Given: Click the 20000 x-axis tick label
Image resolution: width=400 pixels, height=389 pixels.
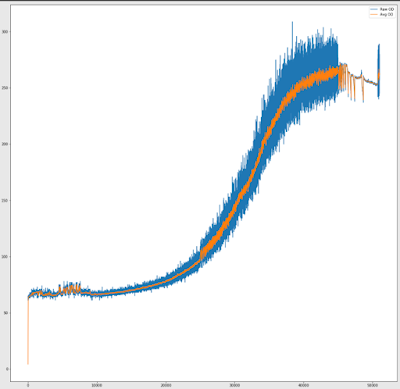Looking at the screenshot, I should coord(166,386).
